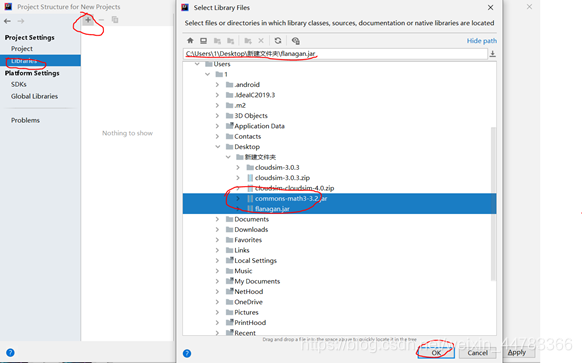The height and width of the screenshot is (363, 582).
Task: Click the copy library icon
Action: click(115, 20)
